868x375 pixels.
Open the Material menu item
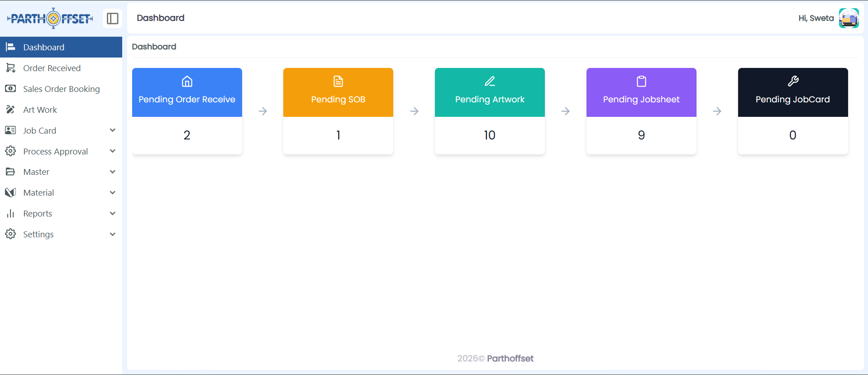coord(38,192)
